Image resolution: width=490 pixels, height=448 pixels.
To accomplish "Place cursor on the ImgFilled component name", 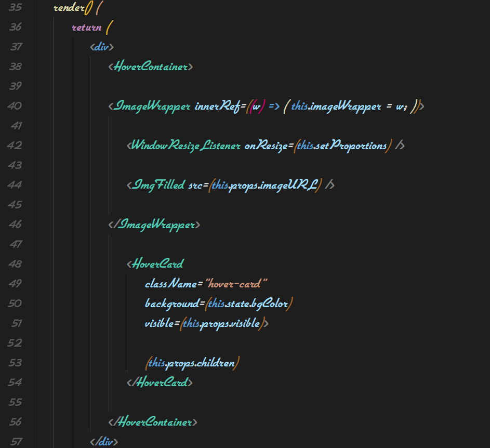I will coord(158,185).
